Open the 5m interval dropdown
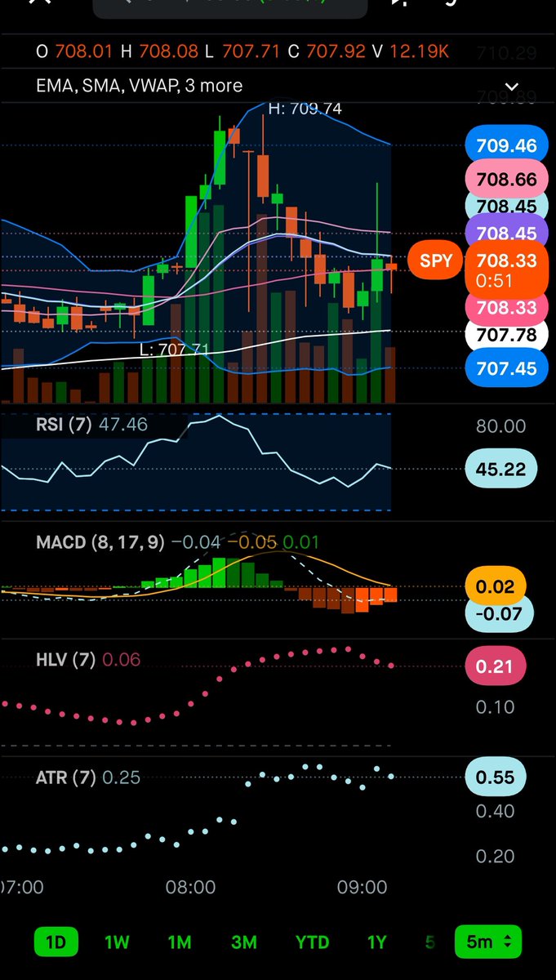This screenshot has height=980, width=556. pyautogui.click(x=488, y=942)
